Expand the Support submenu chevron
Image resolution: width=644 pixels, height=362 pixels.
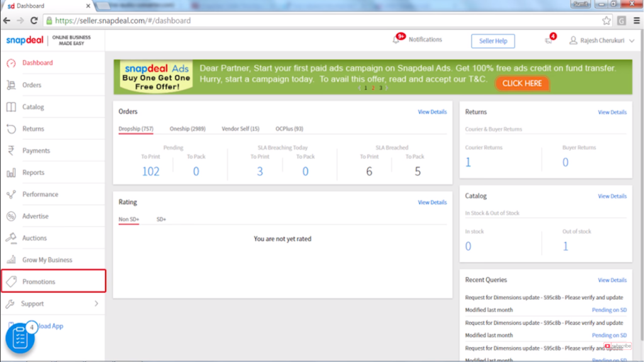(96, 304)
